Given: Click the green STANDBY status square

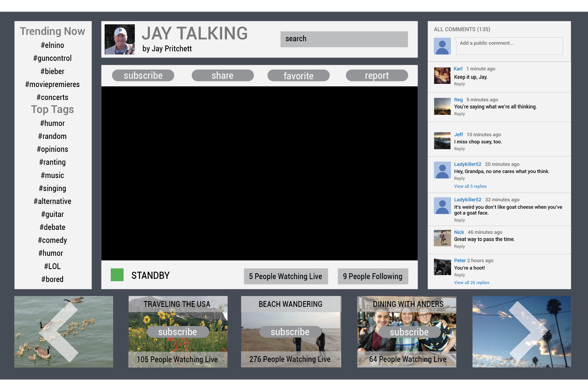Looking at the screenshot, I should [x=117, y=275].
